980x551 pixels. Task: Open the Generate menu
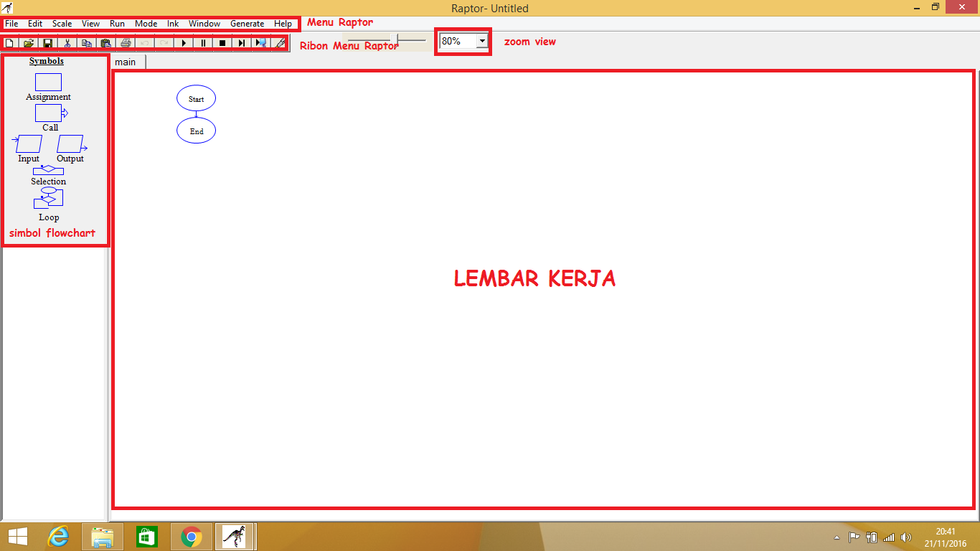(x=247, y=24)
